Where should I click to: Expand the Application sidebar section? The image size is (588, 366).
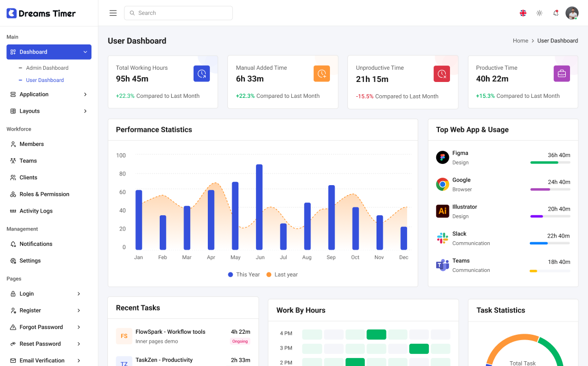49,94
